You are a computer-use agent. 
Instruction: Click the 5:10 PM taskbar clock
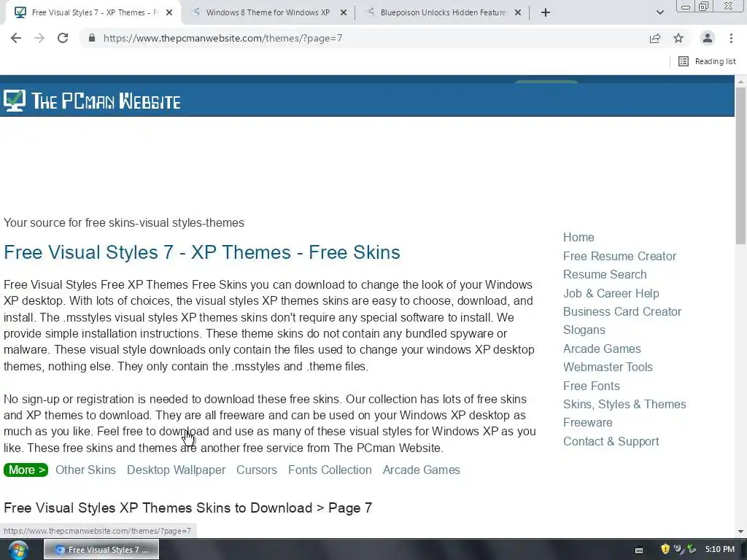coord(720,549)
